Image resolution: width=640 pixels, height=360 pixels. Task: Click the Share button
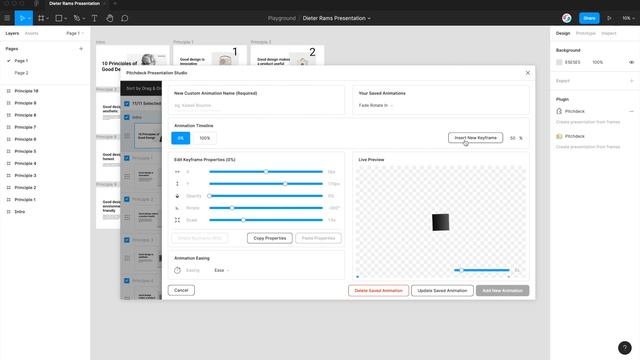click(x=589, y=18)
